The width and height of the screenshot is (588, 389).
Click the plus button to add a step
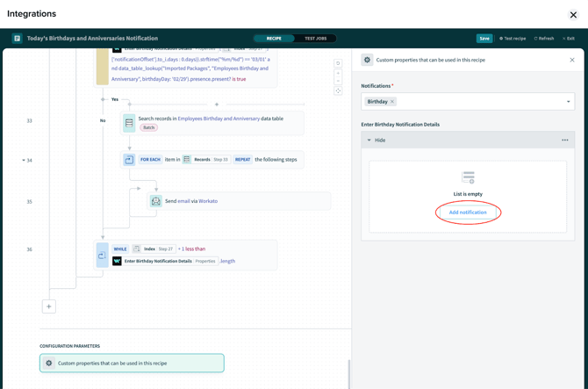49,306
